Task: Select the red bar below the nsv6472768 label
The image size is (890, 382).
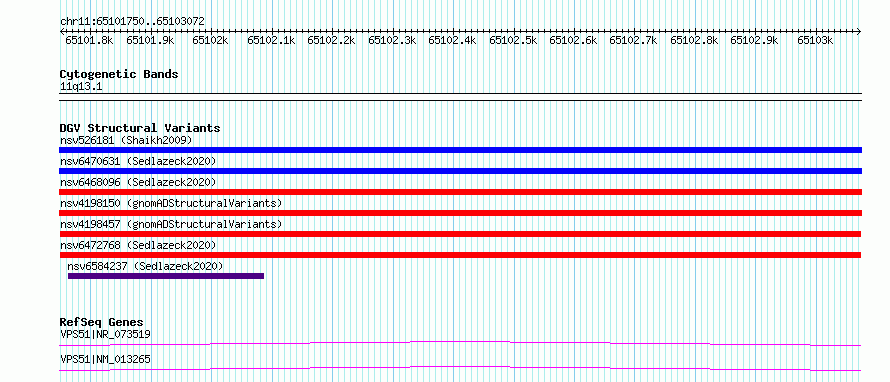Action: pyautogui.click(x=460, y=255)
